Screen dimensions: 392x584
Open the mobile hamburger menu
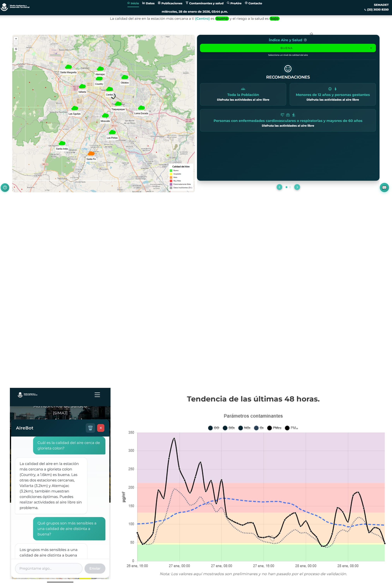click(x=97, y=394)
